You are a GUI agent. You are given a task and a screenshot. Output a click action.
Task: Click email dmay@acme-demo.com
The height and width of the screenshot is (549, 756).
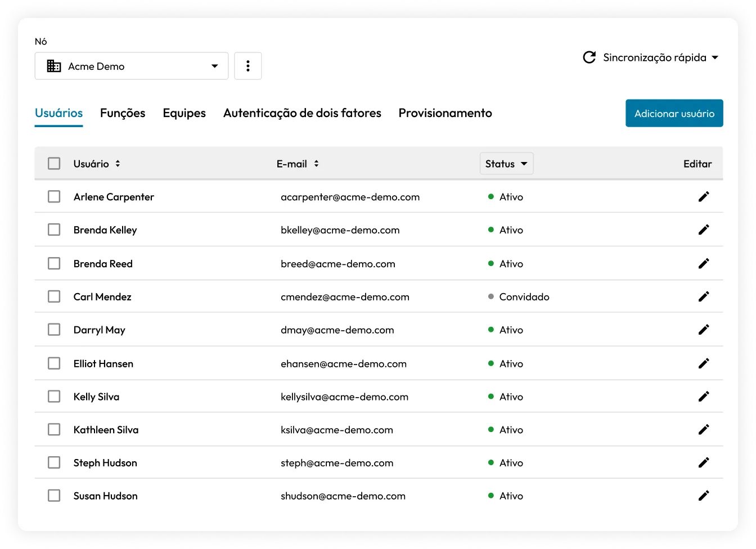coord(337,330)
